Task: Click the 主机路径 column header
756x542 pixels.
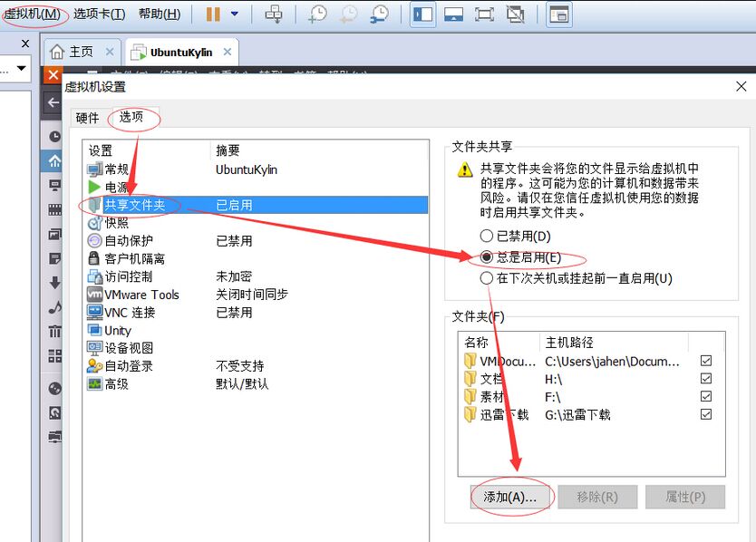Action: pyautogui.click(x=614, y=343)
